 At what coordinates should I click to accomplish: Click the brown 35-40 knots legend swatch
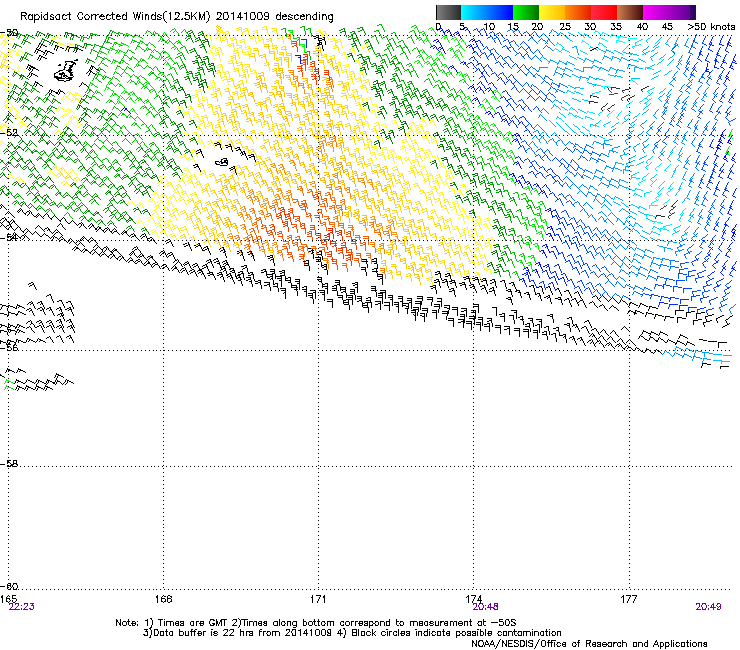pyautogui.click(x=630, y=12)
